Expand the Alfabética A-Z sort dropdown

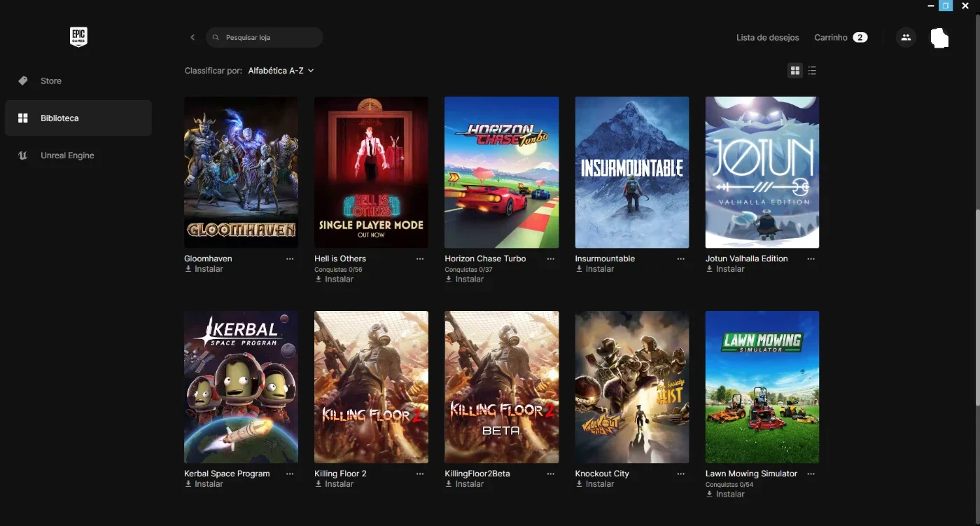(x=281, y=71)
